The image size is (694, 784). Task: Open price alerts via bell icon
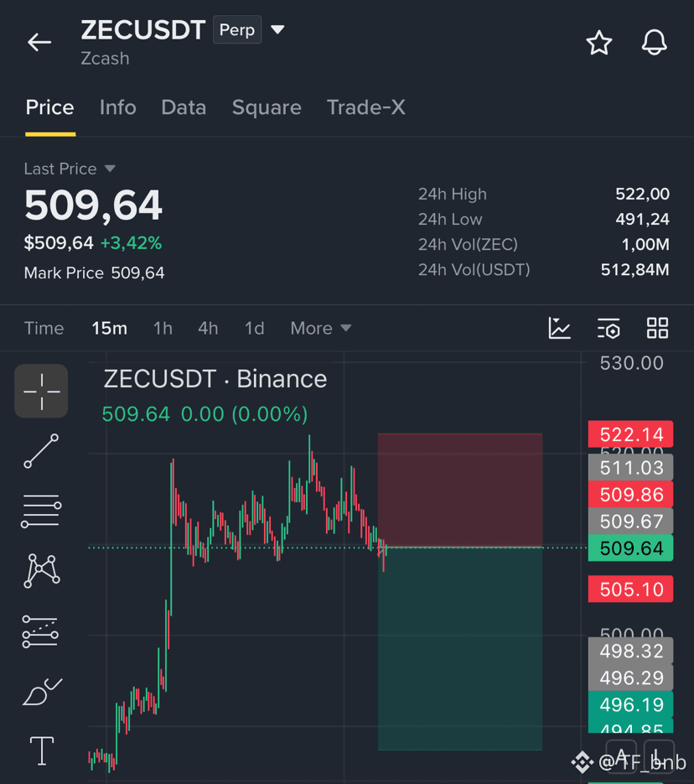point(654,43)
